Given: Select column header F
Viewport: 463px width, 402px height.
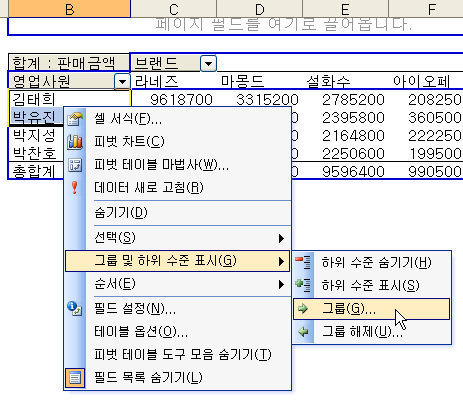Looking at the screenshot, I should point(426,9).
